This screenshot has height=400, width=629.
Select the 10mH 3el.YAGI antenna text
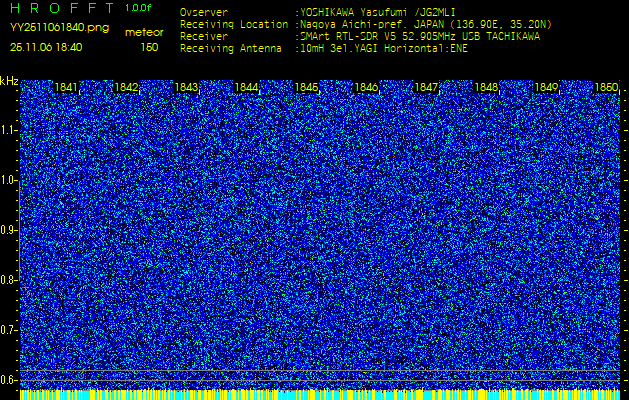(383, 49)
